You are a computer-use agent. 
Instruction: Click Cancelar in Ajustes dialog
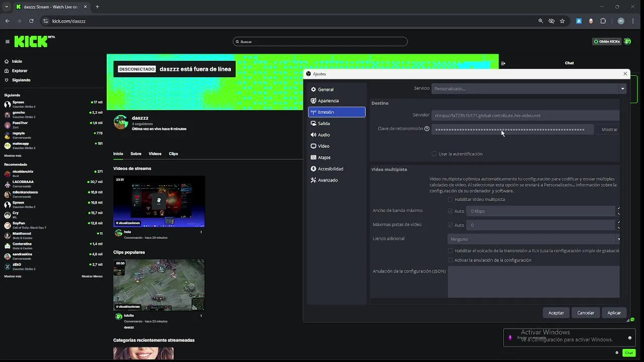(x=586, y=313)
